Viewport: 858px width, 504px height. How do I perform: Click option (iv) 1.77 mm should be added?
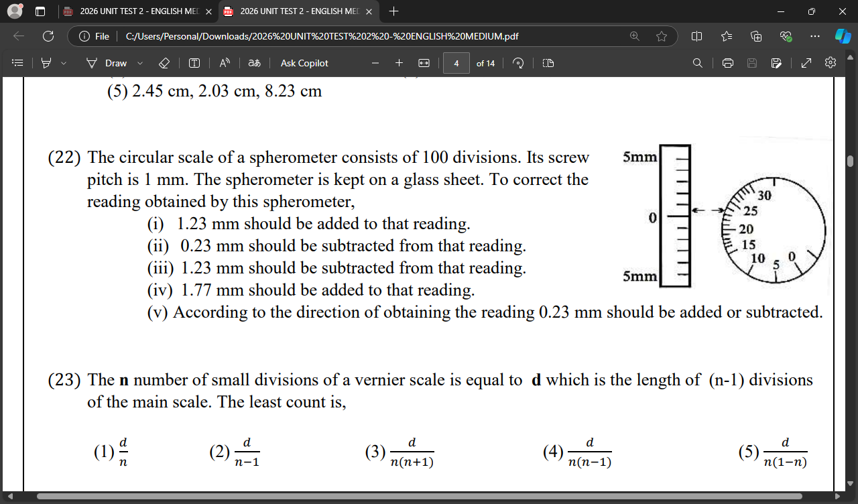311,290
